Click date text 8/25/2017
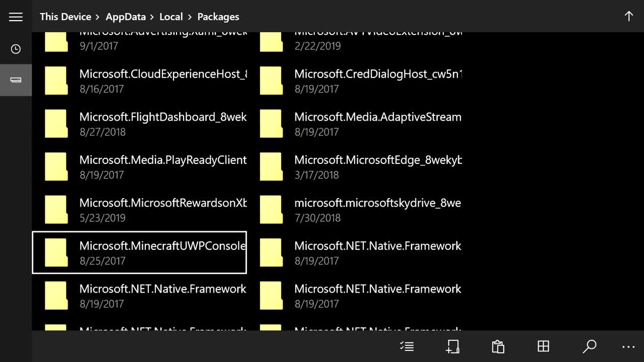 (102, 261)
